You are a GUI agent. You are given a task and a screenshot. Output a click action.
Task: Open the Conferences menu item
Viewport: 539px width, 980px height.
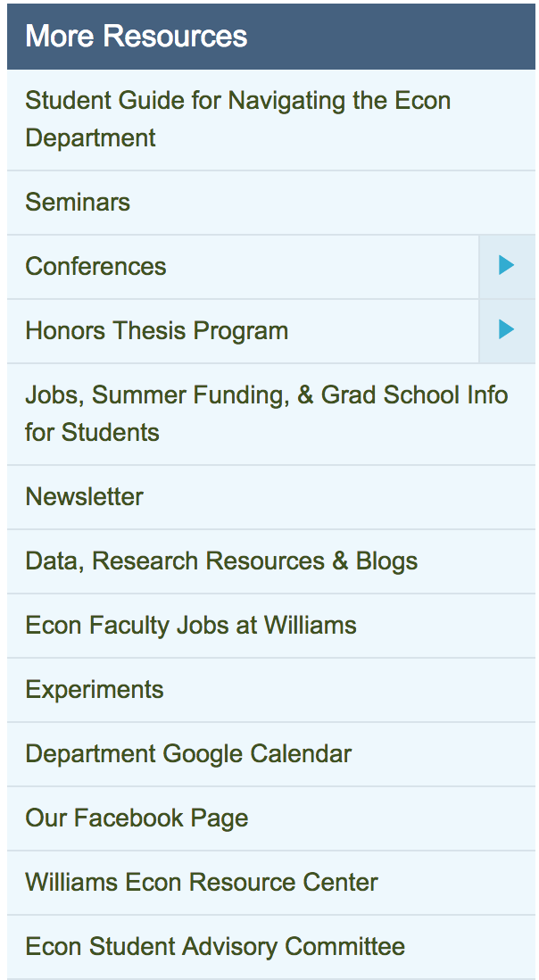[x=243, y=267]
